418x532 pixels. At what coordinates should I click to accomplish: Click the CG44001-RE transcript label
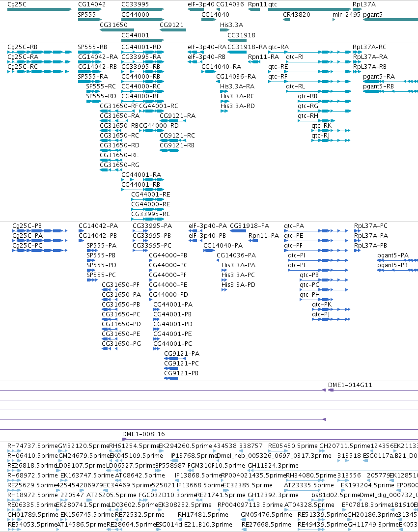pos(151,195)
